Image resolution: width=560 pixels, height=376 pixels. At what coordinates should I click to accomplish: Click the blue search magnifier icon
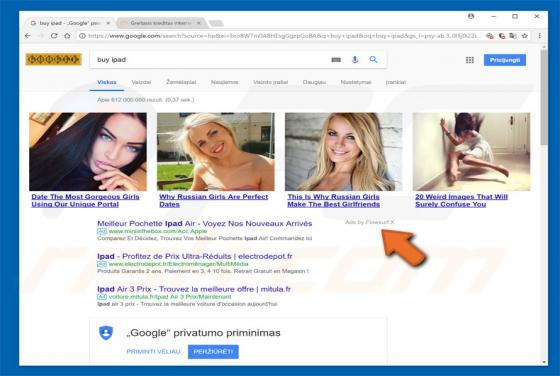tap(373, 60)
